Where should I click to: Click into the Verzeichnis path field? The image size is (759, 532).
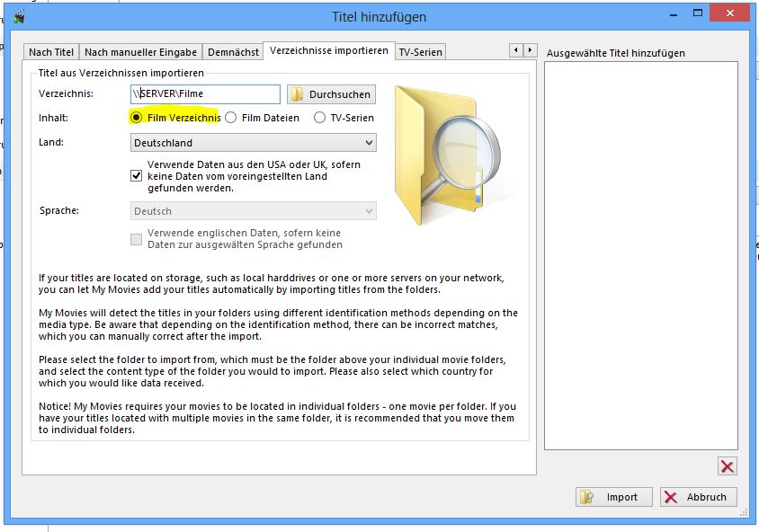tap(205, 94)
